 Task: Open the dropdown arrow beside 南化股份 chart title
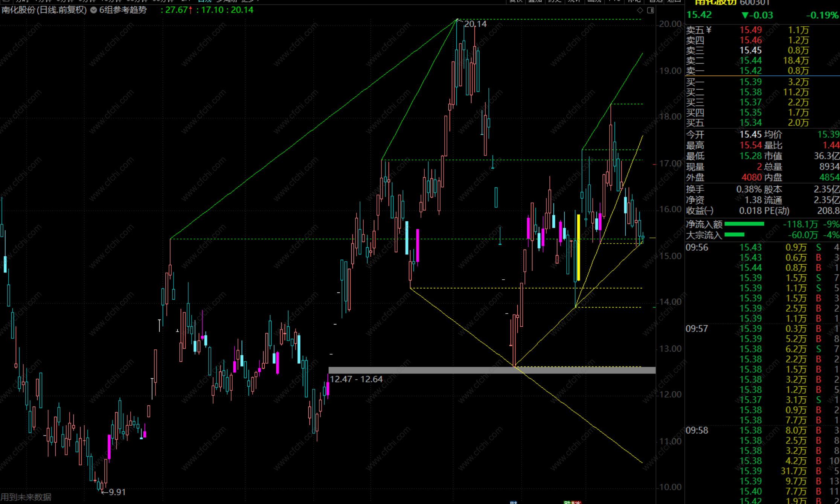coord(93,10)
